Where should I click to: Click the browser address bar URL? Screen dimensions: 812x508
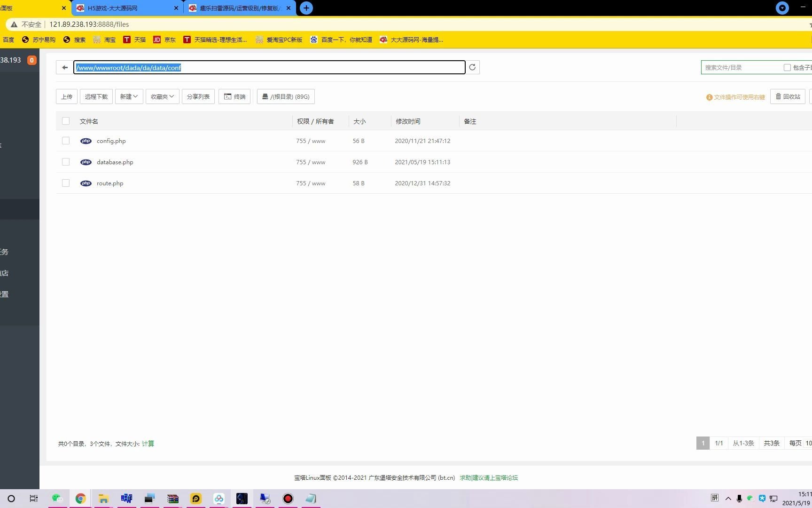tap(89, 24)
